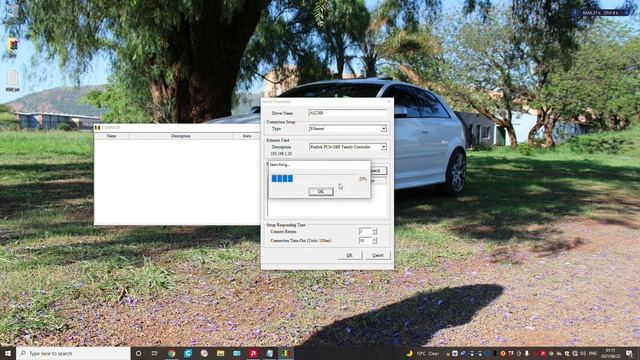Open Task View on the taskbar
640x360 pixels.
click(x=155, y=353)
